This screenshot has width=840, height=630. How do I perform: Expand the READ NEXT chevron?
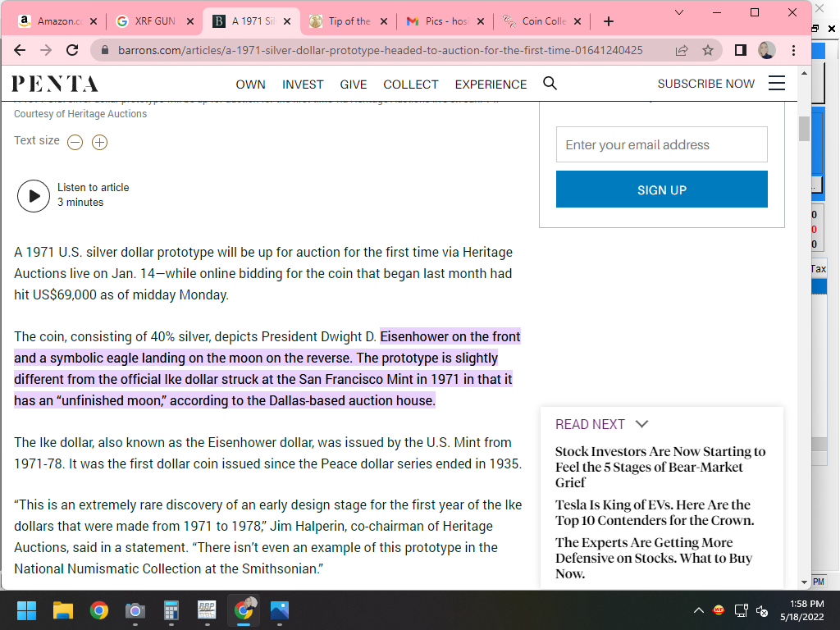tap(641, 424)
